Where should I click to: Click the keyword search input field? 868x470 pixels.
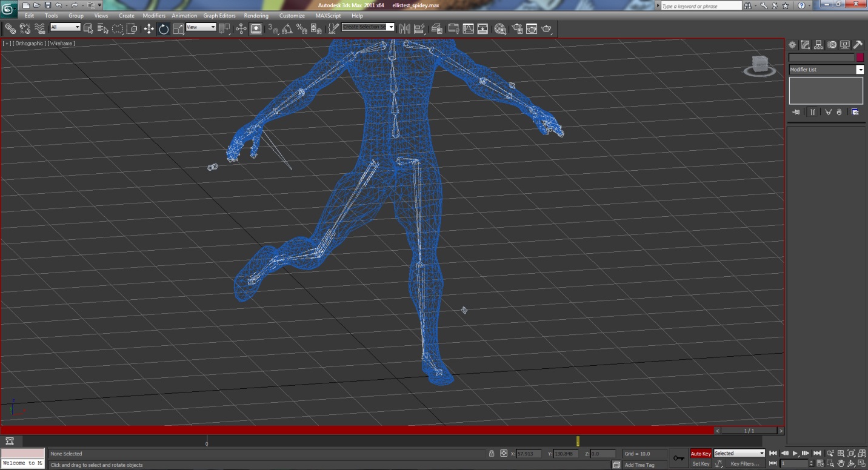[701, 5]
